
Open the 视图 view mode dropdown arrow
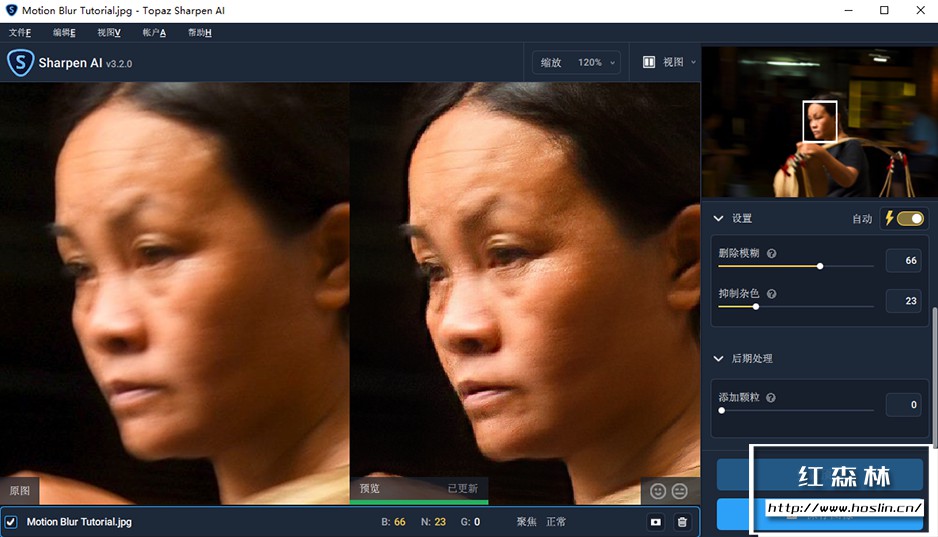pos(693,62)
